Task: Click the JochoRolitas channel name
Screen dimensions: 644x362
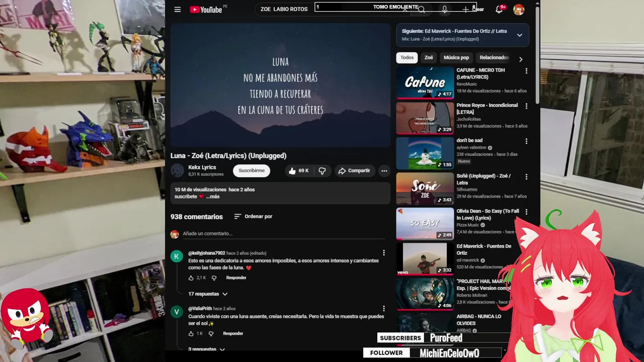Action: coord(468,119)
